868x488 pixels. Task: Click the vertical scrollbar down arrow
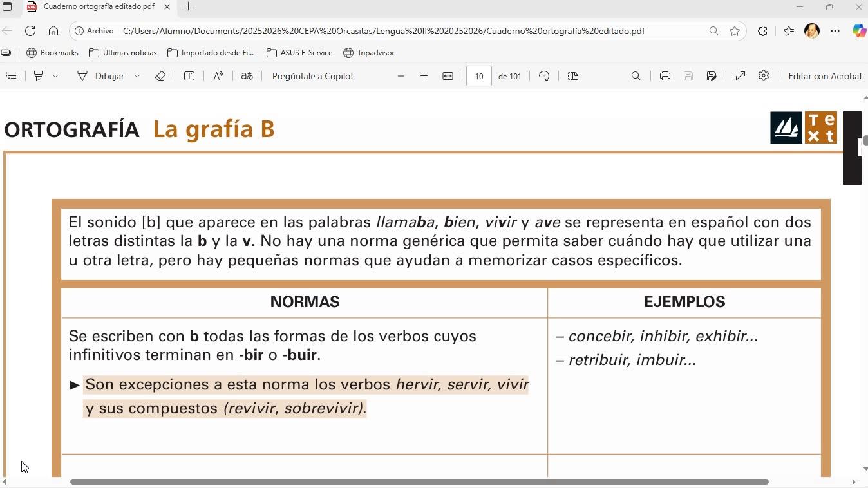click(865, 469)
